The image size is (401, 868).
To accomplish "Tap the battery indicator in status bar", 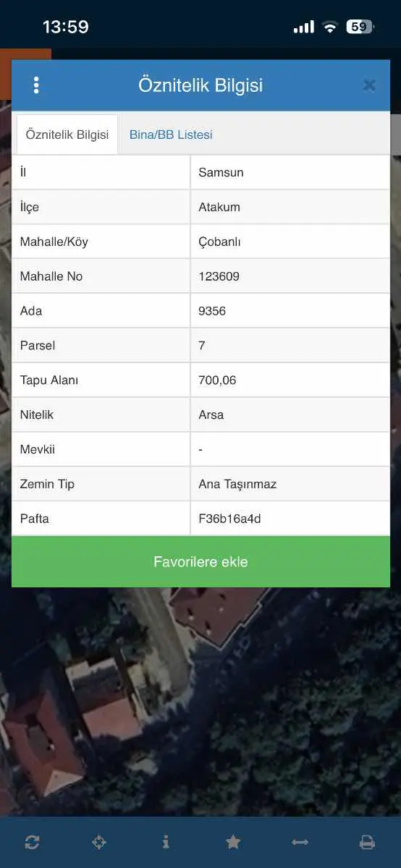I will pos(360,27).
